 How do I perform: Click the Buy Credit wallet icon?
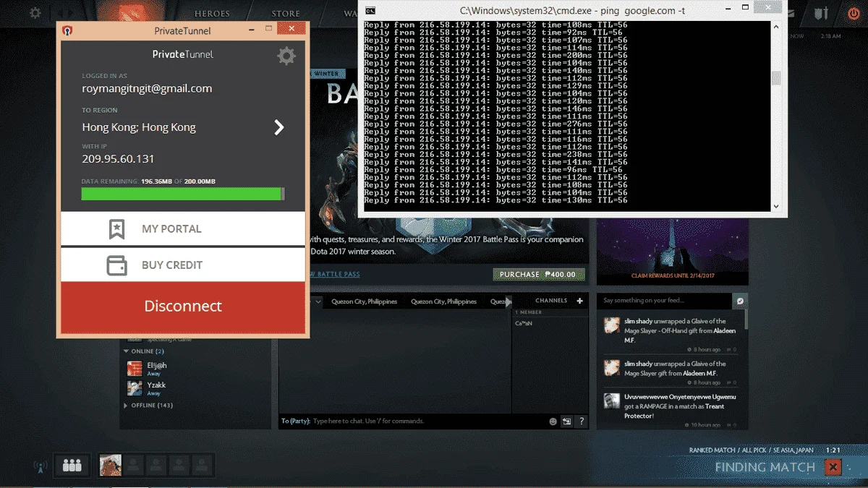[x=116, y=265]
